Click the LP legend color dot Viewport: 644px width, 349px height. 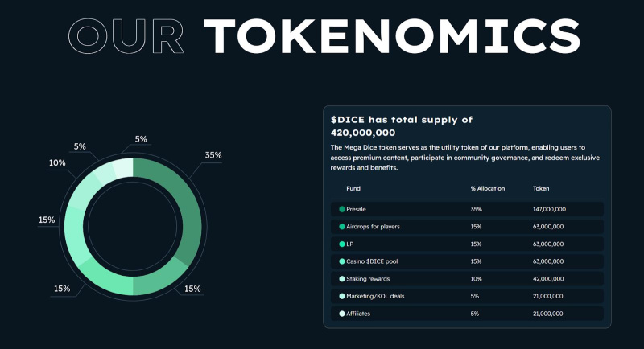[342, 244]
